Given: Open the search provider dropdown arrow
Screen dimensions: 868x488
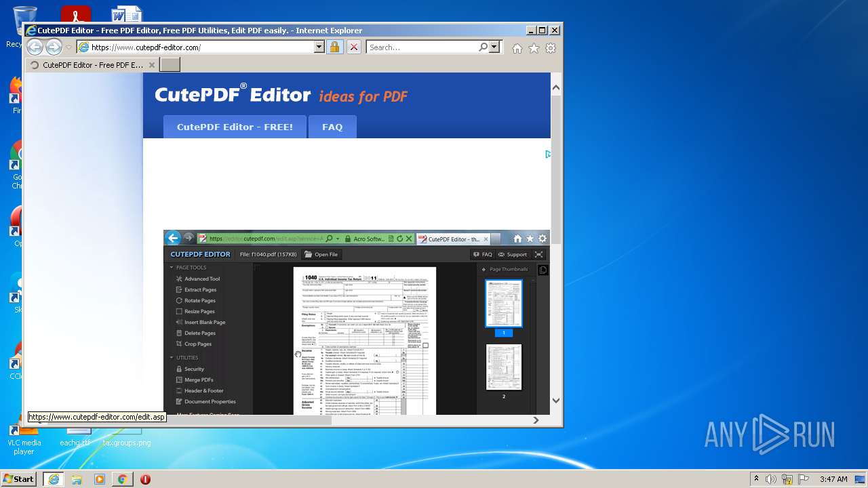Looking at the screenshot, I should coord(494,47).
